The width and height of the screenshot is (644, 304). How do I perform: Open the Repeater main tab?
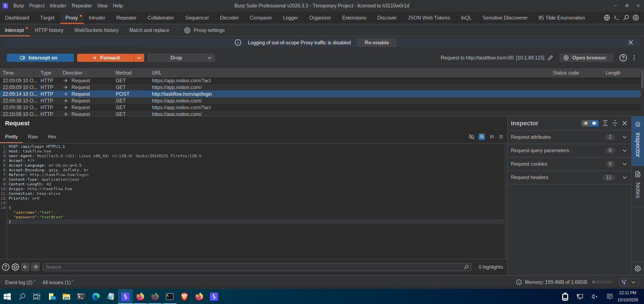click(x=126, y=18)
